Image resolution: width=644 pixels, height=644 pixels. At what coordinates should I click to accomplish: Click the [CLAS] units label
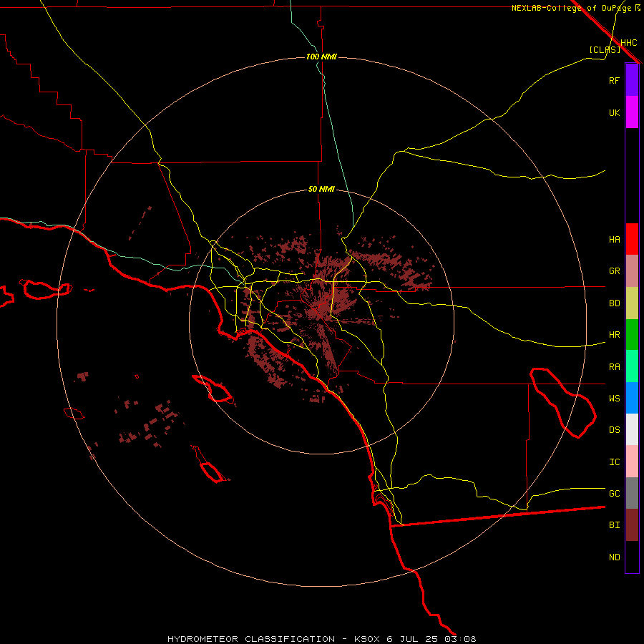605,49
